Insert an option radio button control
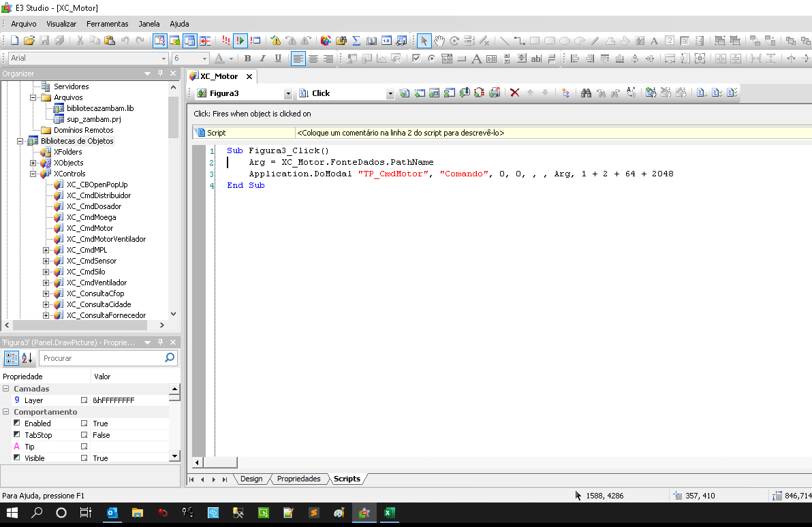 (x=431, y=58)
